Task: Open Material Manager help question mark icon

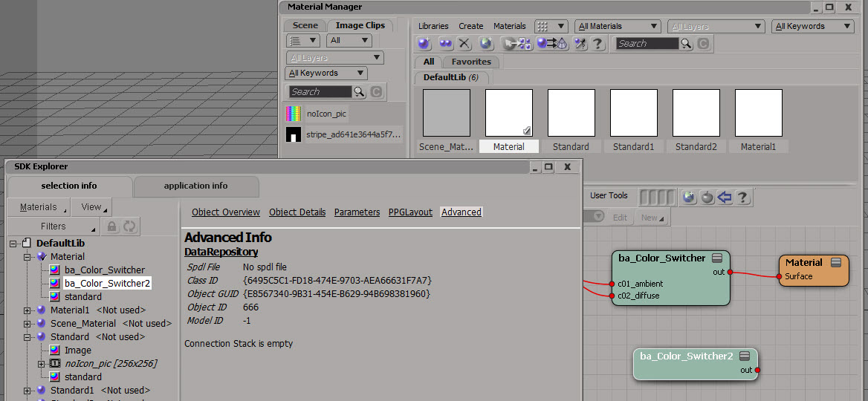Action: click(597, 44)
